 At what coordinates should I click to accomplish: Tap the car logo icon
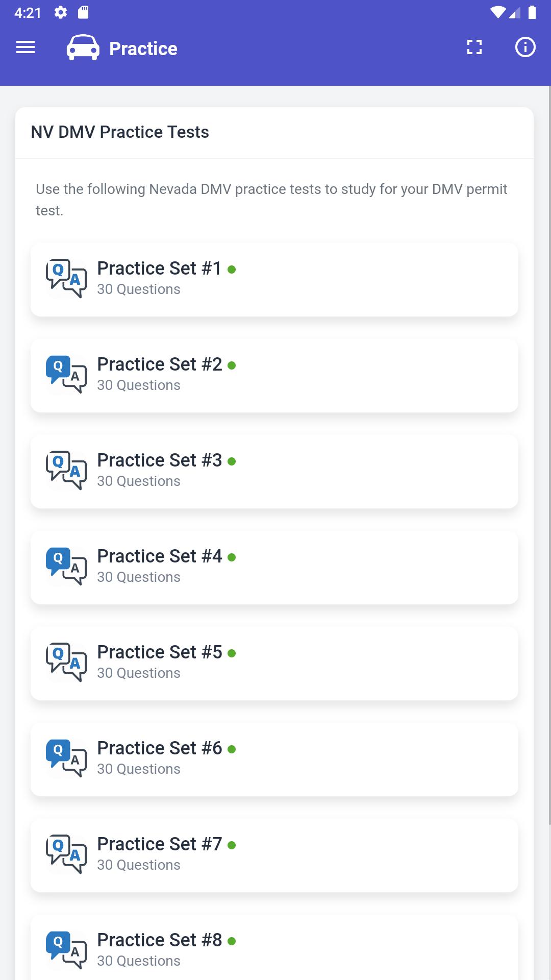click(x=83, y=47)
